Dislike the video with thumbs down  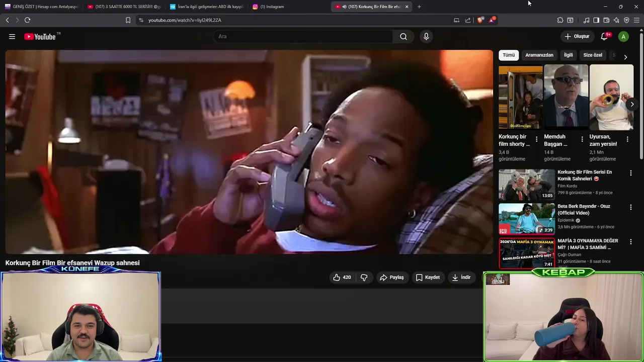pos(364,277)
